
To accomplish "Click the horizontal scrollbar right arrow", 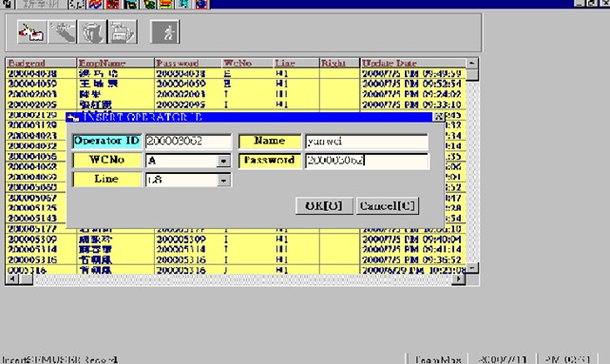I will [459, 278].
